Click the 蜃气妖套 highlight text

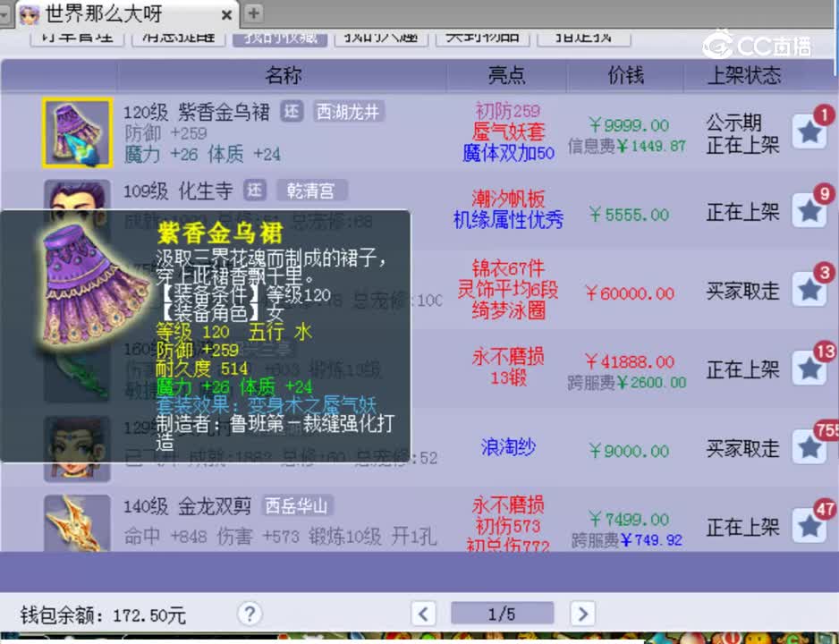[x=508, y=131]
